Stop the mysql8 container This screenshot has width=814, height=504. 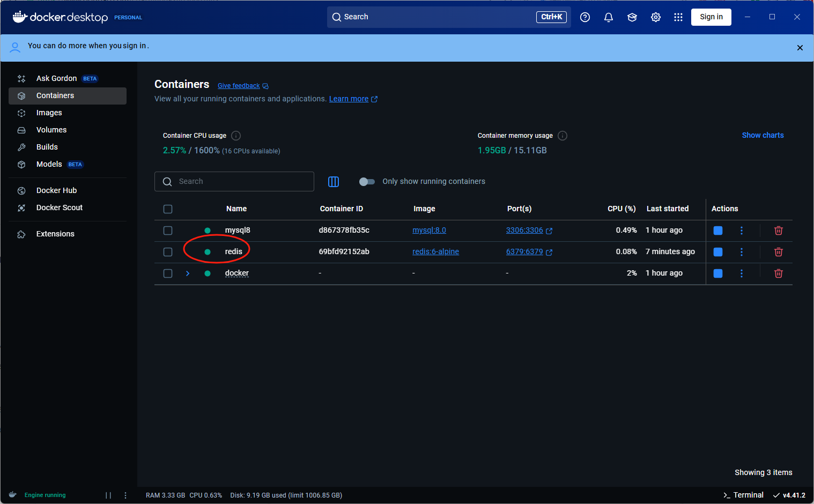coord(718,231)
